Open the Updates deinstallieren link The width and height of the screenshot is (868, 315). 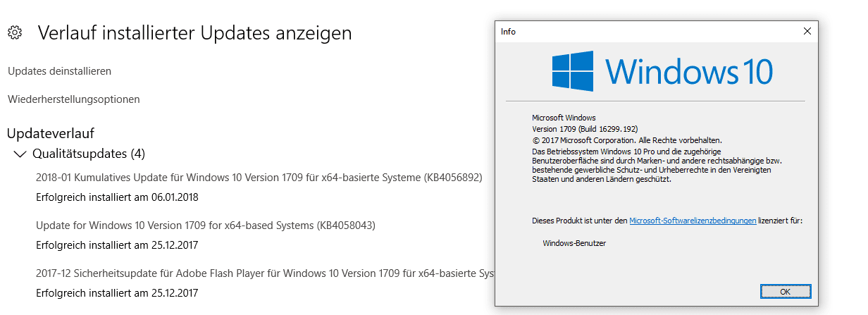click(x=59, y=70)
